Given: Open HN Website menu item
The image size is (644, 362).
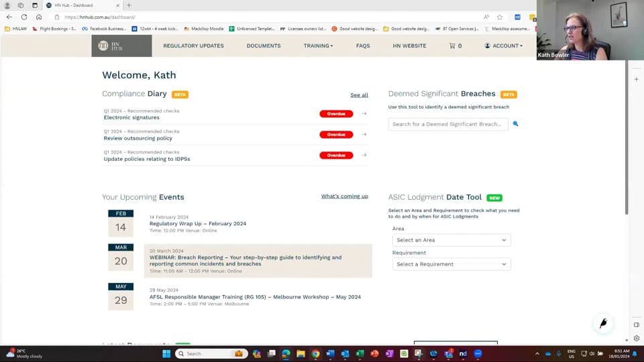Looking at the screenshot, I should pos(409,46).
